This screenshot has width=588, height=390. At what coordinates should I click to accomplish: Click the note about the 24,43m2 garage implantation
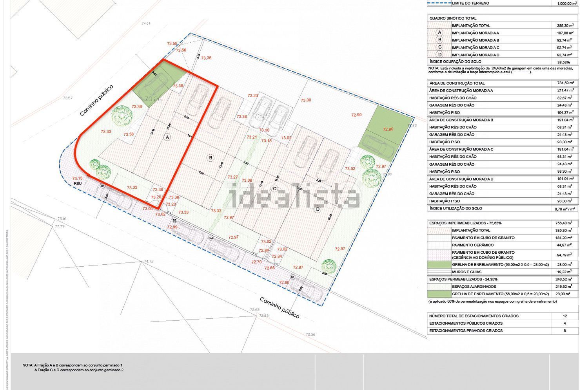tap(501, 70)
